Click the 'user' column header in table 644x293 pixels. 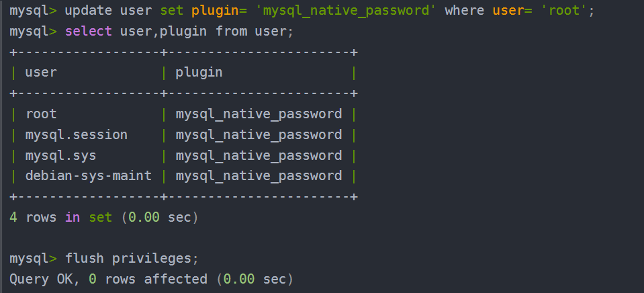(x=41, y=73)
